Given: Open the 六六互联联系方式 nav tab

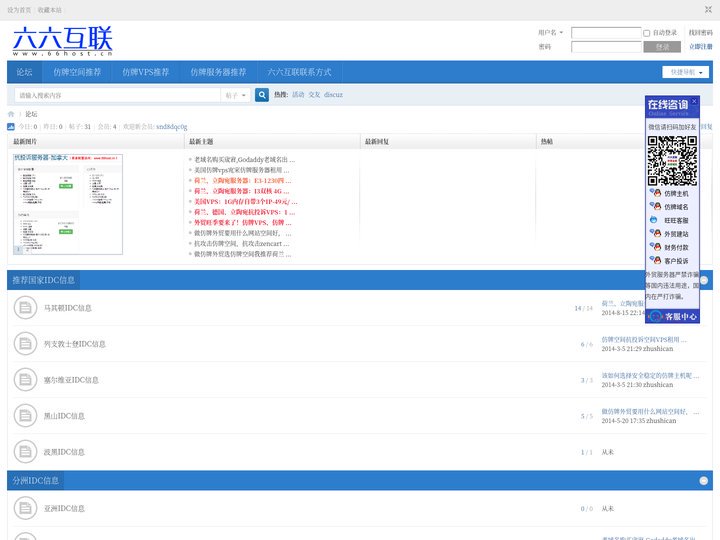Looking at the screenshot, I should pos(299,72).
